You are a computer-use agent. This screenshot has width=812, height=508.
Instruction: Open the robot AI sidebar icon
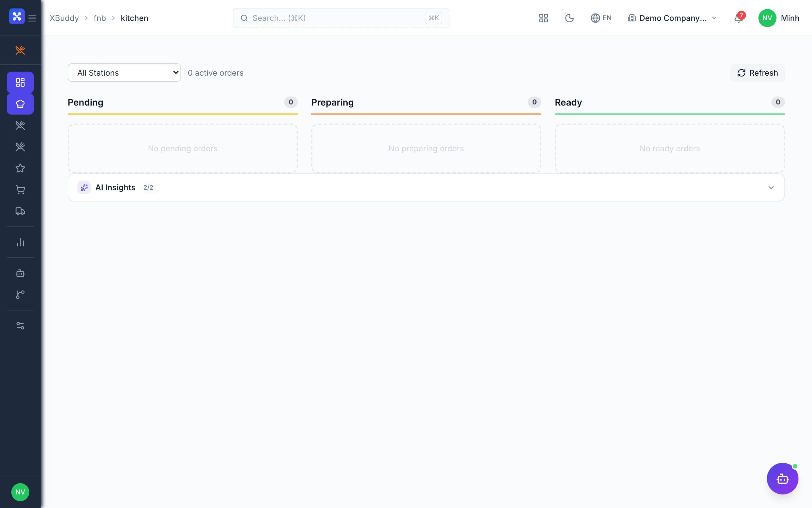(20, 273)
